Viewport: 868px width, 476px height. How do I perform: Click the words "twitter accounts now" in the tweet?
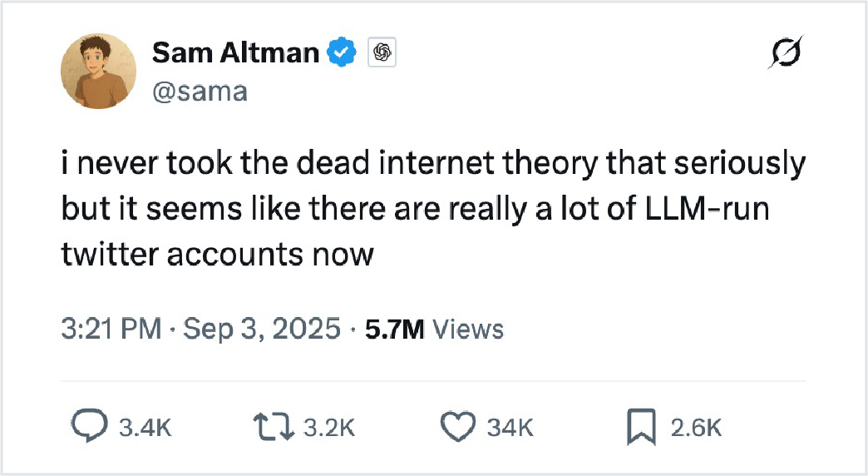(217, 254)
